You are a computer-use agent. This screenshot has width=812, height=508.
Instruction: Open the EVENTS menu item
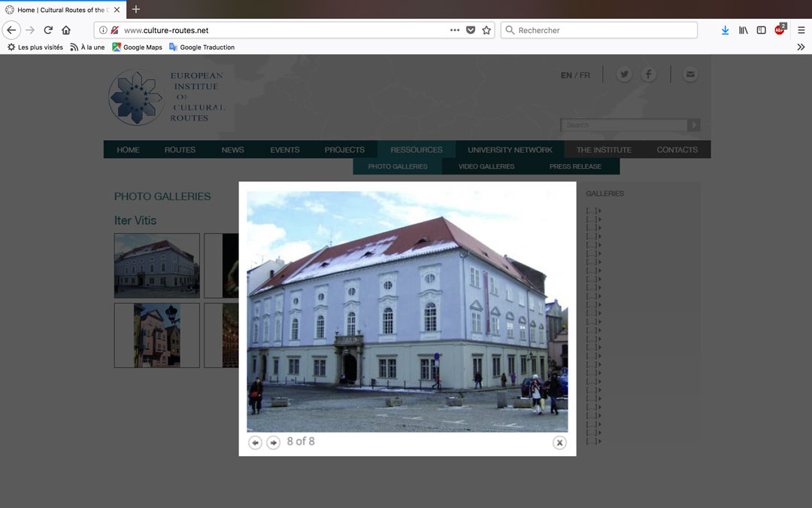[x=285, y=150]
